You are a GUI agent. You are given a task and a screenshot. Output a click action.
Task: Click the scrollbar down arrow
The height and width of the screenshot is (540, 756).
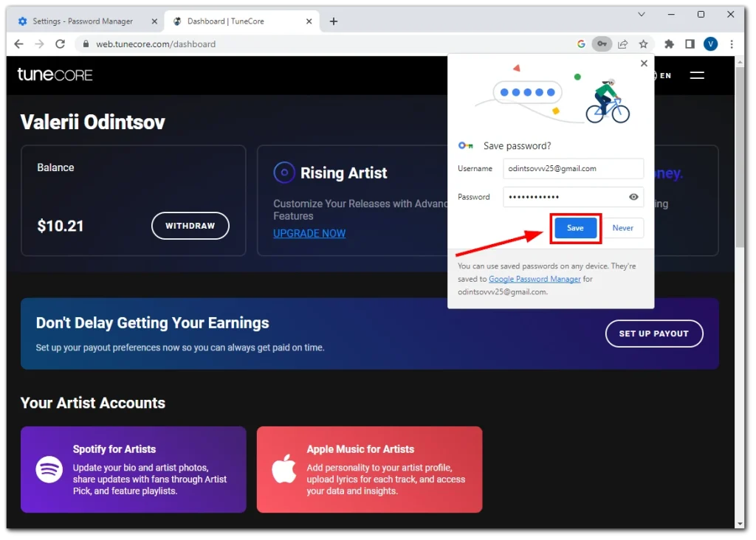tap(740, 524)
